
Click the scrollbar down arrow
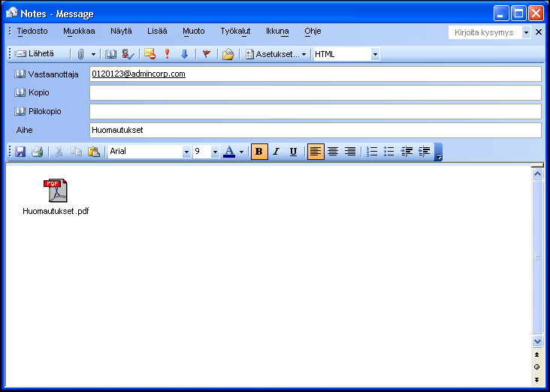(537, 340)
